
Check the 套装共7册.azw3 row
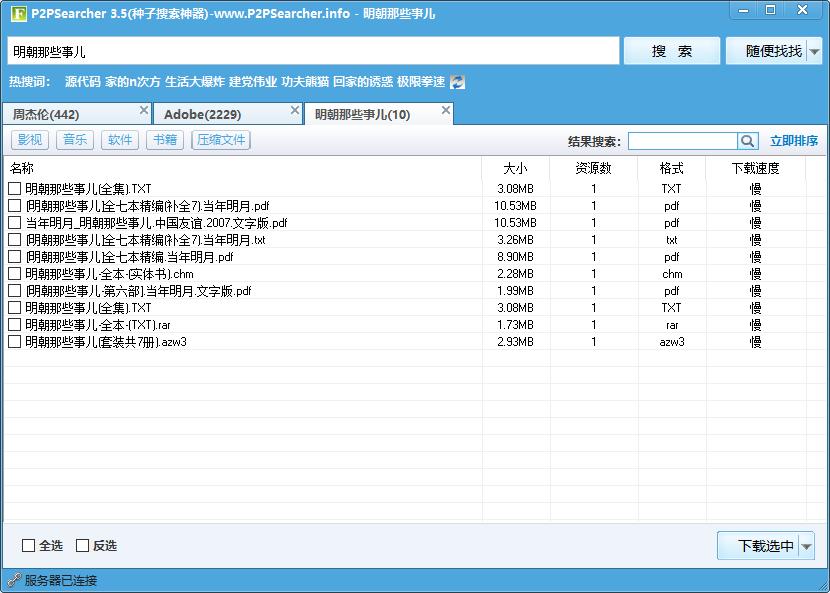pos(15,342)
